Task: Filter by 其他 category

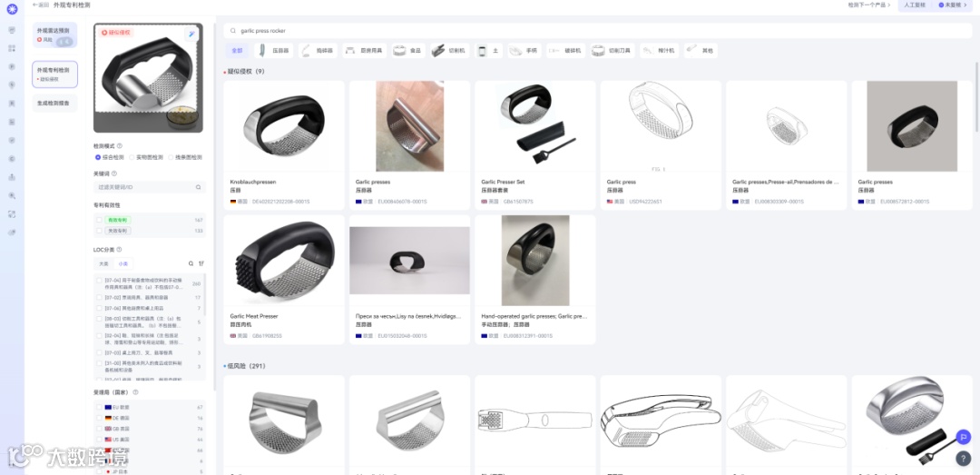Action: pos(701,51)
